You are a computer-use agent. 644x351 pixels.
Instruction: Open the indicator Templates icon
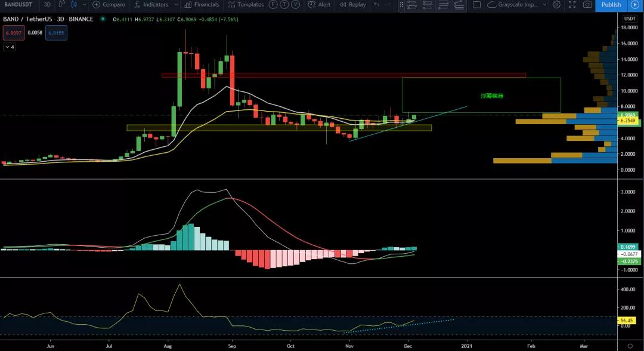[246, 5]
